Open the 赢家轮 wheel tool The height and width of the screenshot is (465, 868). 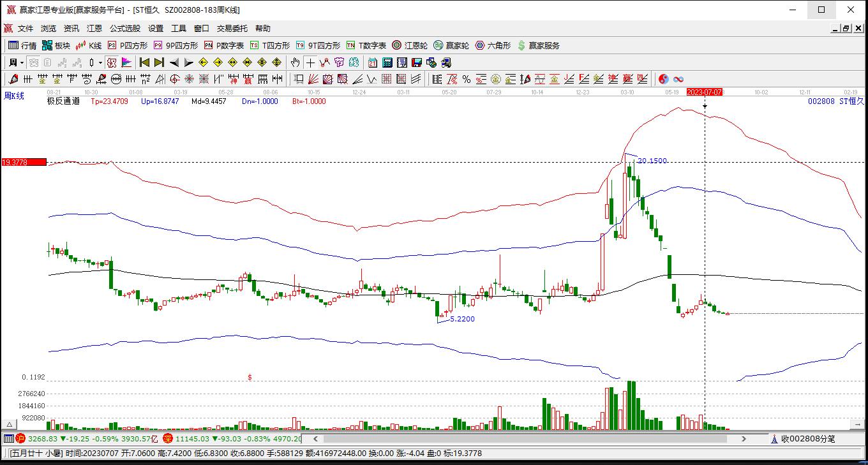point(451,45)
